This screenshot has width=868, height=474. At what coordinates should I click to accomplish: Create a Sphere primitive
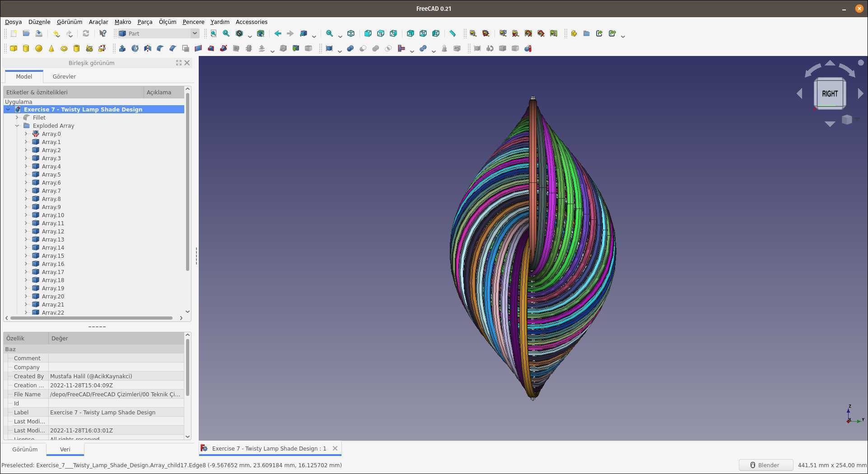[x=39, y=48]
